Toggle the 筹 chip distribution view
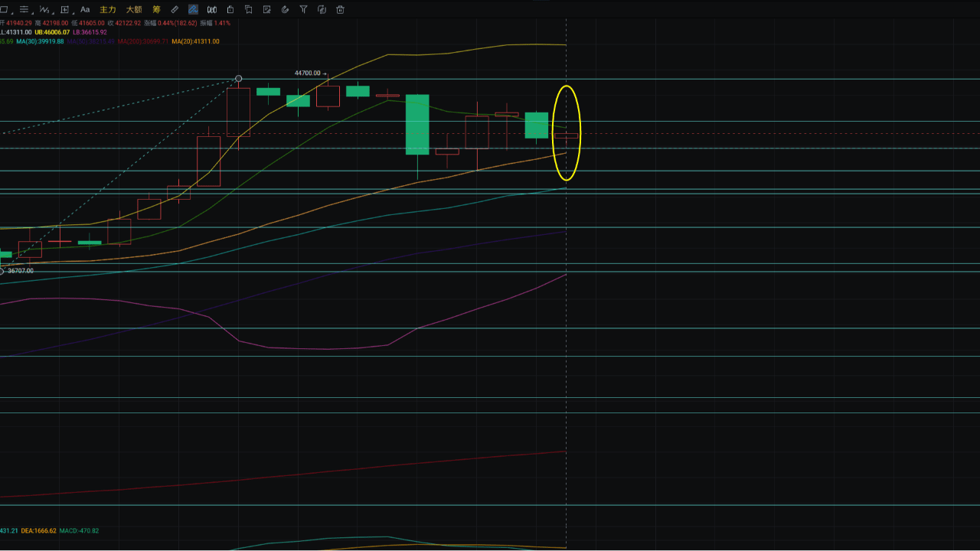 [157, 9]
